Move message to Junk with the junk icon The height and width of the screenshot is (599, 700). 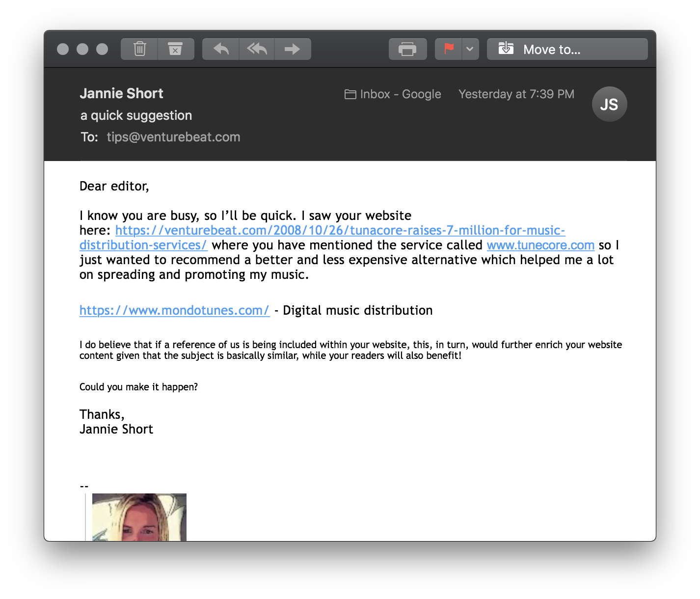[176, 49]
